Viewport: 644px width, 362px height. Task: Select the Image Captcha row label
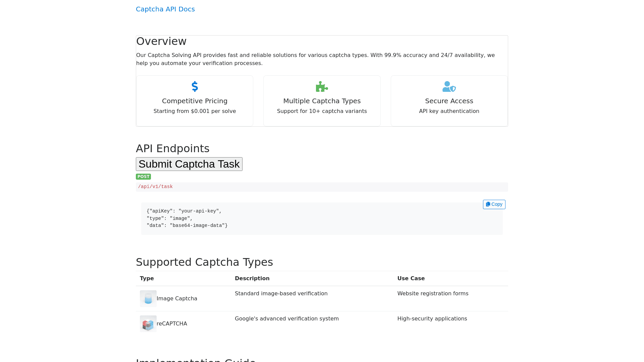tap(177, 299)
